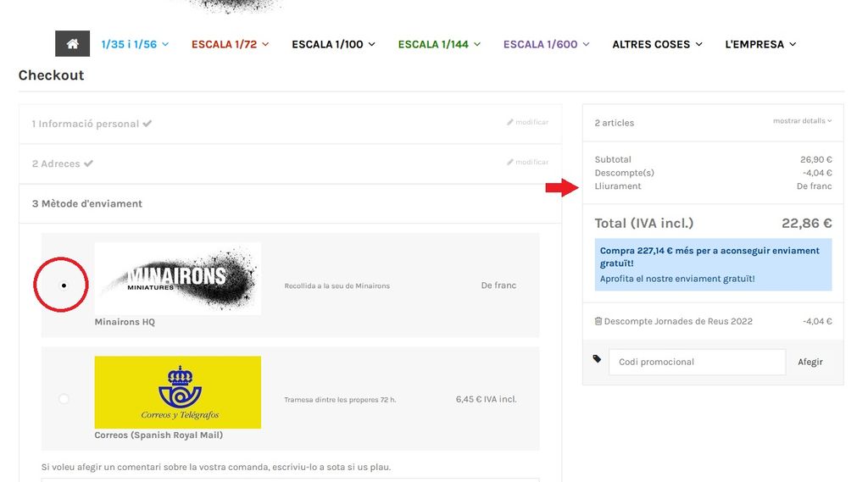Click the promo code tag icon
868x482 pixels.
tap(598, 360)
